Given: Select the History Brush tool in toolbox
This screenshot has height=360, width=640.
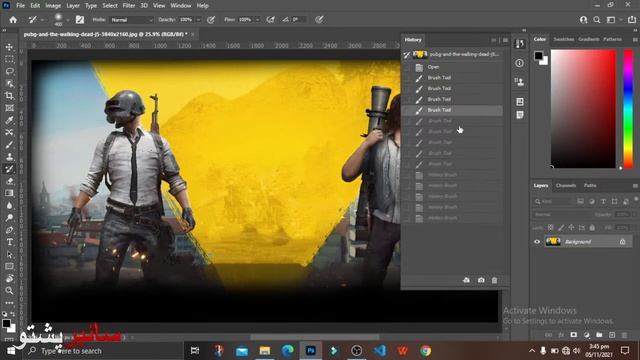Looking at the screenshot, I should click(x=9, y=169).
